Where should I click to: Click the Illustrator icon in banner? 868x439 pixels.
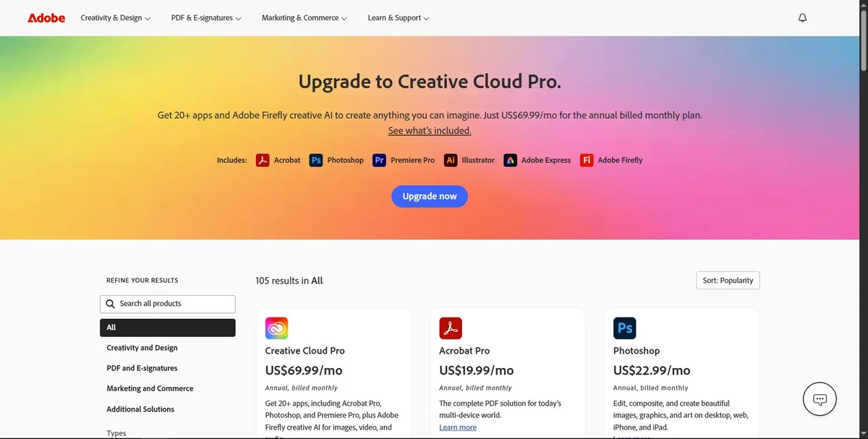[x=451, y=160]
